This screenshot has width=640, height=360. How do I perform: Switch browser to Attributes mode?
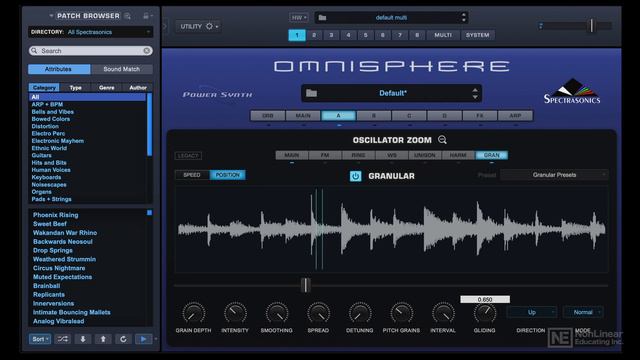point(59,69)
